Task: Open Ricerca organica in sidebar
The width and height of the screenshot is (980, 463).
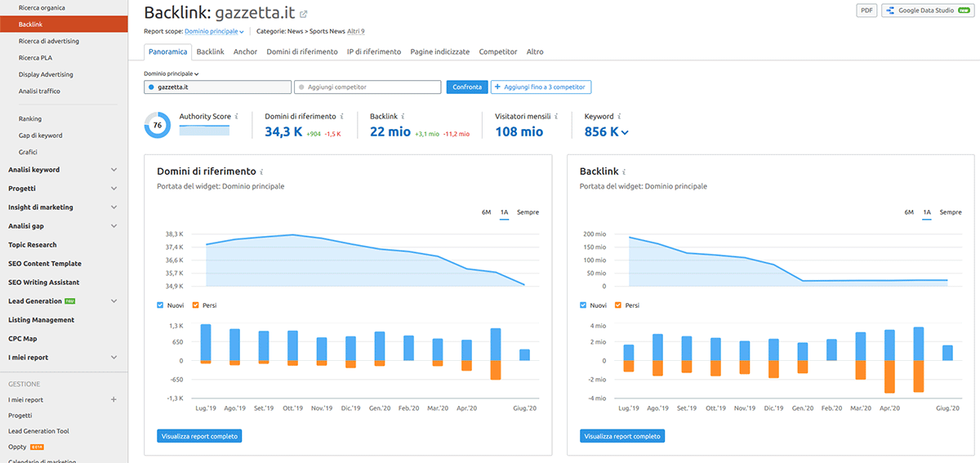Action: coord(42,7)
